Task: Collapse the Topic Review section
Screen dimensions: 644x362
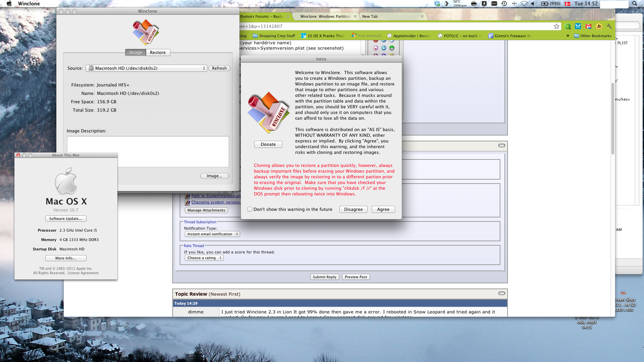Action: pos(502,294)
